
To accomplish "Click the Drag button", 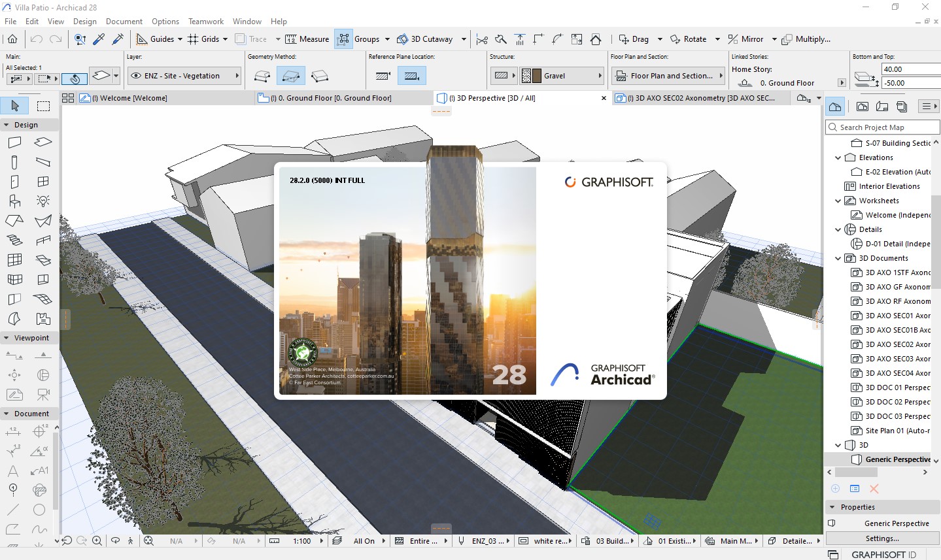I will coord(633,39).
